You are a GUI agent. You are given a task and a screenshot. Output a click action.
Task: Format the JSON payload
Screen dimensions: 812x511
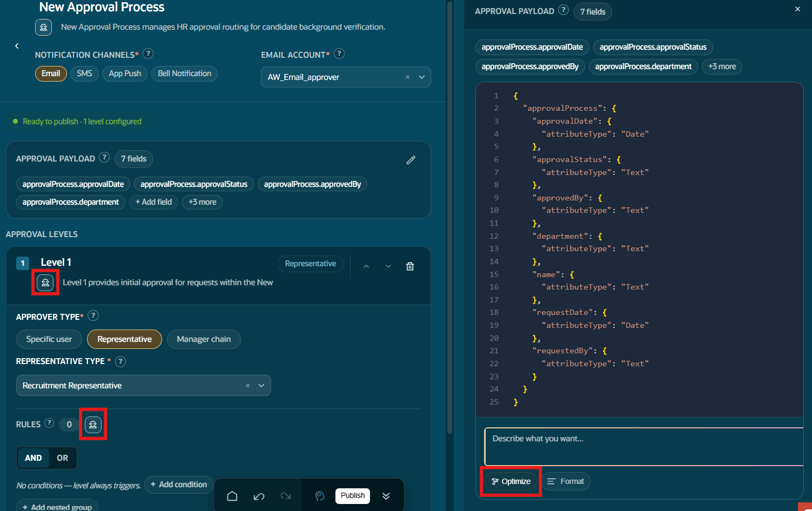(566, 481)
